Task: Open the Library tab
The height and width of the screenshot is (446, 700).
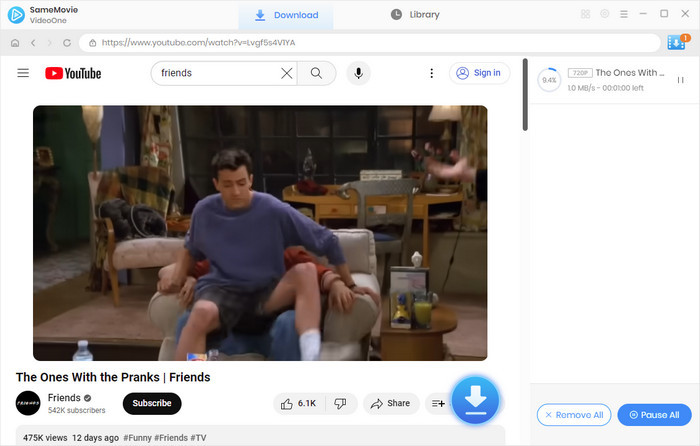Action: point(415,15)
